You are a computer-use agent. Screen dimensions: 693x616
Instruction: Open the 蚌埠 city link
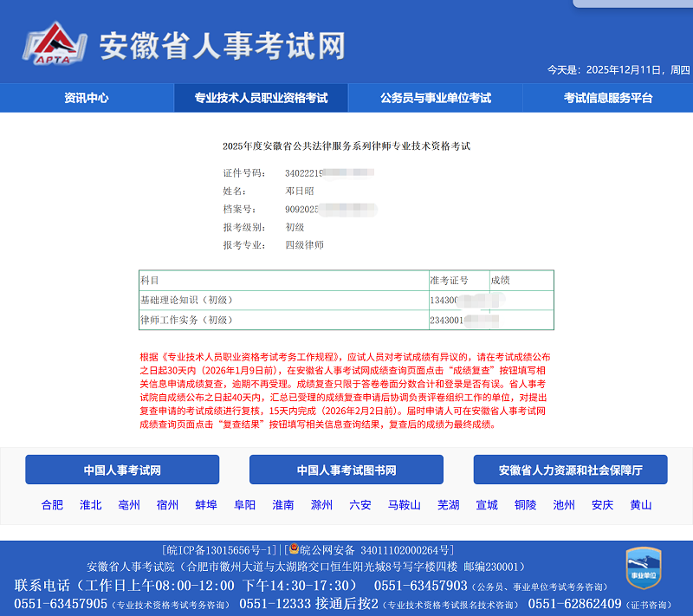(206, 505)
